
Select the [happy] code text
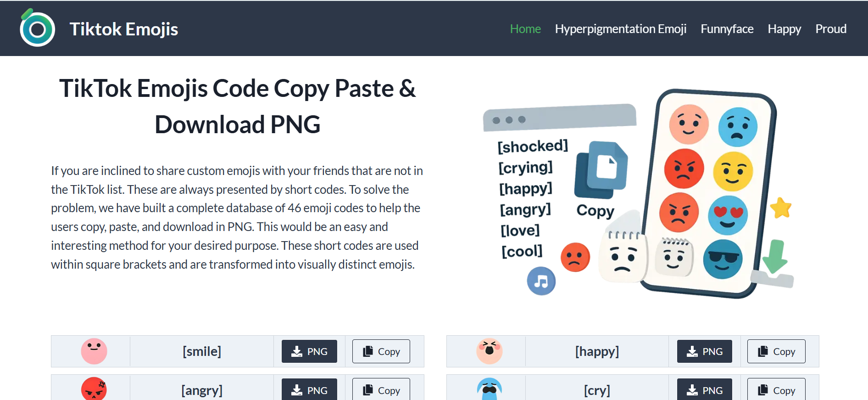click(597, 351)
